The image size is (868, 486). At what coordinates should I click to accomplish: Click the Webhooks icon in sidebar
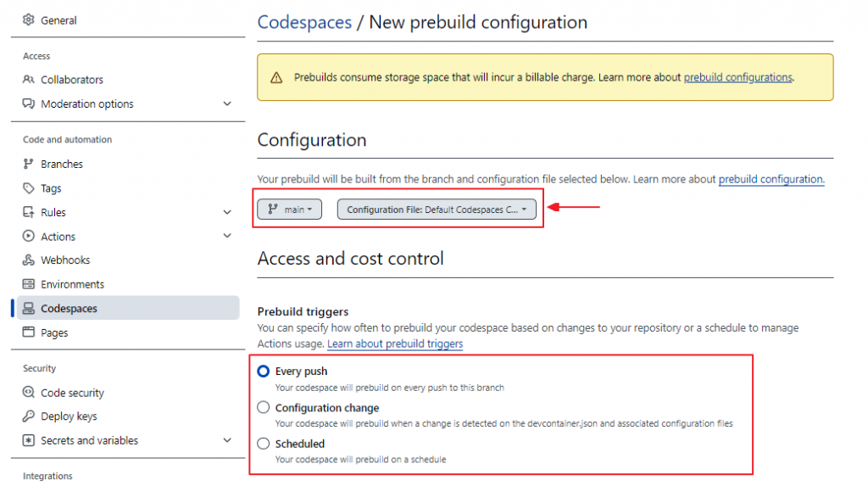pos(29,260)
